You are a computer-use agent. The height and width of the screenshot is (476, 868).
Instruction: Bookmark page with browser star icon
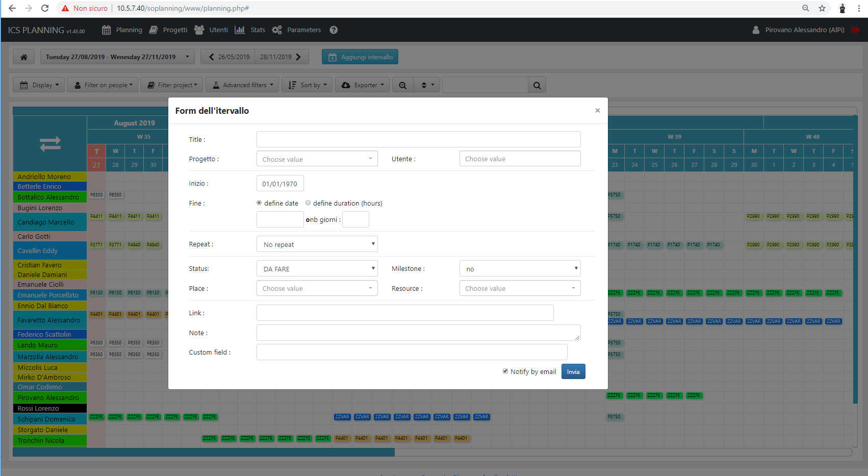(822, 8)
